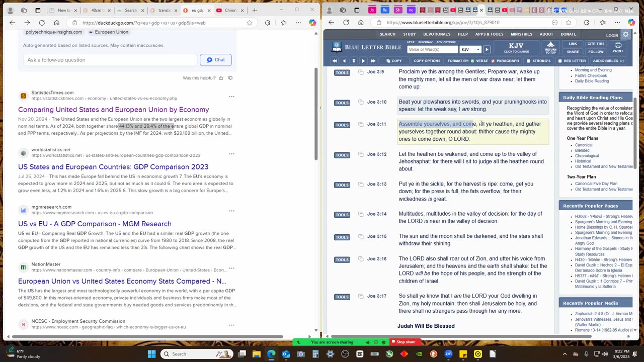Click the home icon in the left browser
Image resolution: width=644 pixels, height=362 pixels.
point(56,23)
